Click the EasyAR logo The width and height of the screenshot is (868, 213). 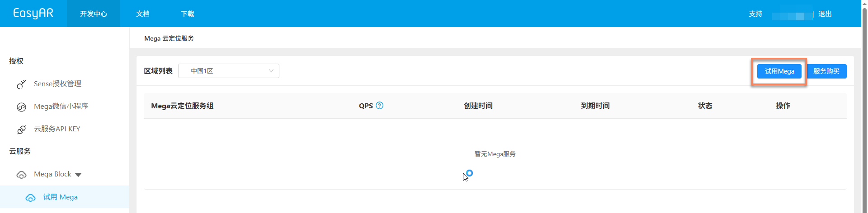(33, 14)
